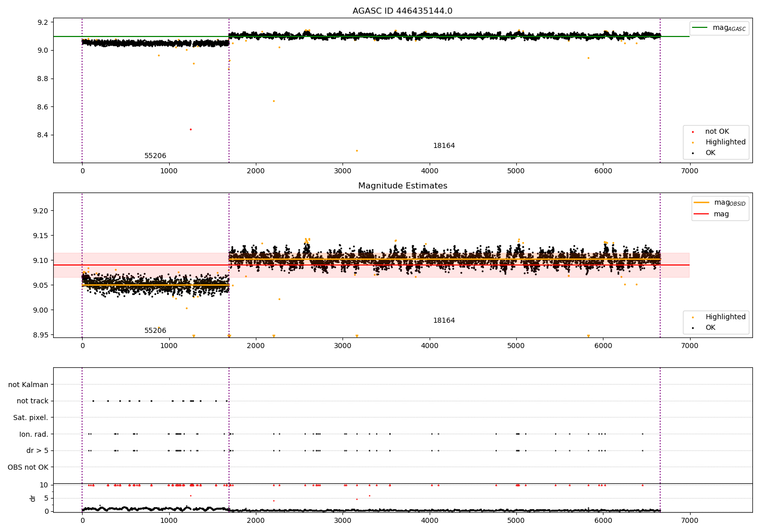
Task: Click the '55206' annotation in the top panel
Action: point(155,156)
